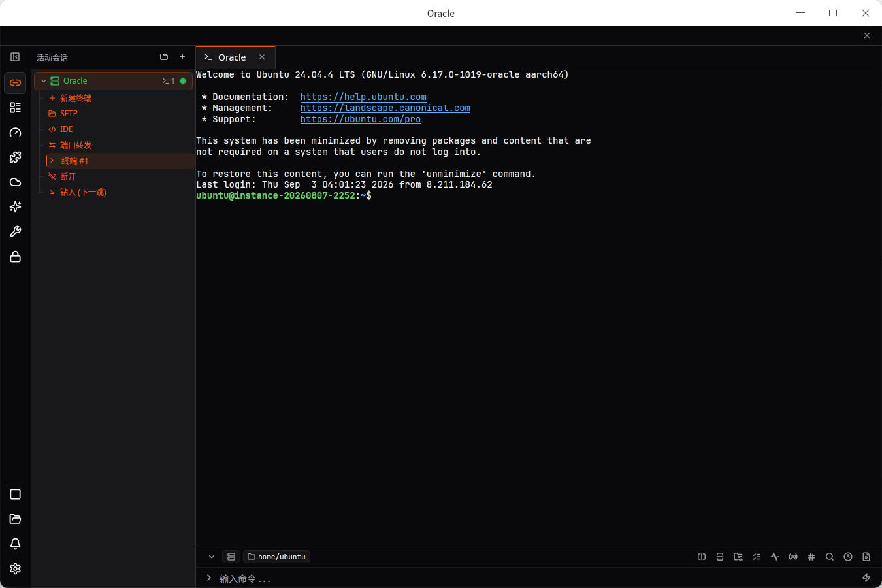This screenshot has height=588, width=882.
Task: Click the square icon in lower sidebar
Action: [15, 495]
